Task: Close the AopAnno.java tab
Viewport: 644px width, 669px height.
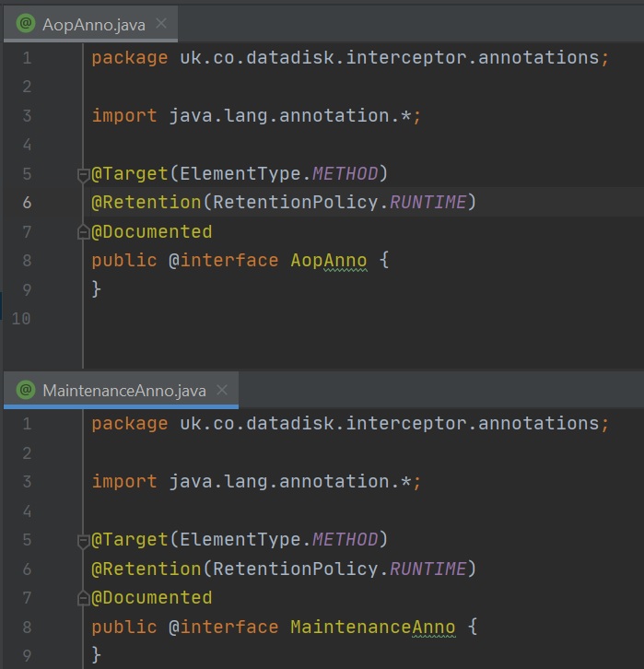Action: pos(162,24)
